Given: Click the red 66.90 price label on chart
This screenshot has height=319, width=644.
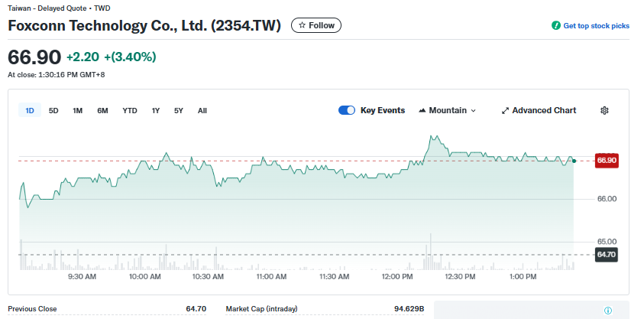Looking at the screenshot, I should click(607, 160).
